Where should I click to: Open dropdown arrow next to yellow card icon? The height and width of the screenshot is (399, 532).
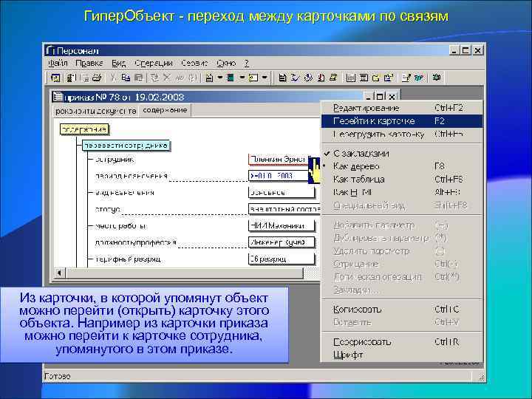265,78
